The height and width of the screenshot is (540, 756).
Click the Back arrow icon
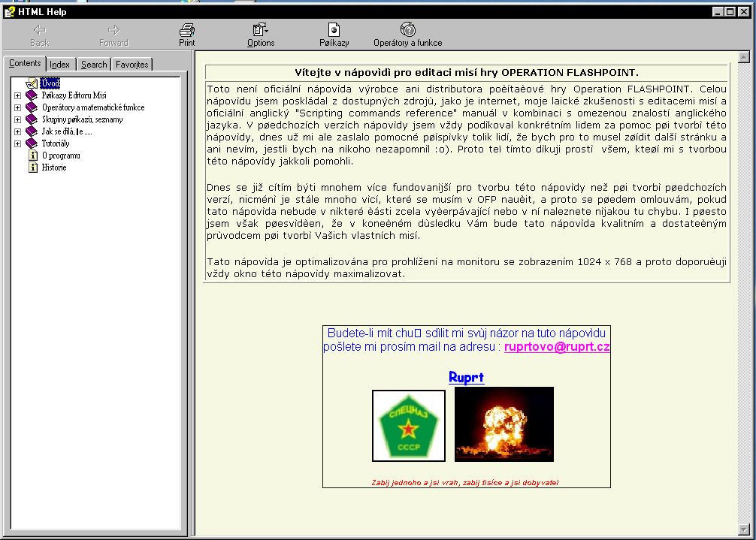point(40,30)
